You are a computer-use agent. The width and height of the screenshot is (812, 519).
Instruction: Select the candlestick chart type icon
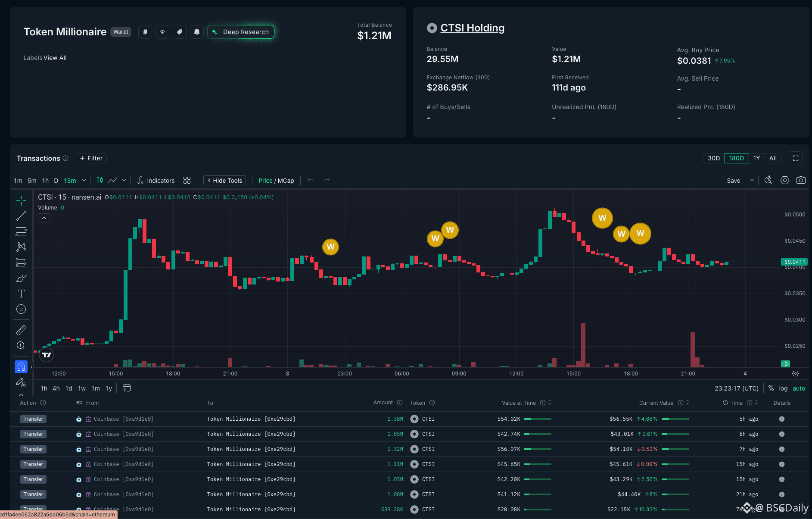(x=100, y=180)
